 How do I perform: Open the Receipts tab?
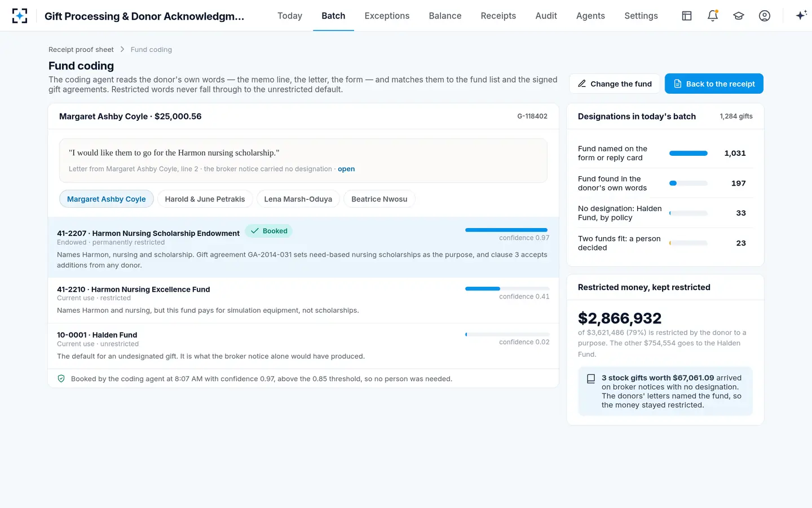[498, 16]
